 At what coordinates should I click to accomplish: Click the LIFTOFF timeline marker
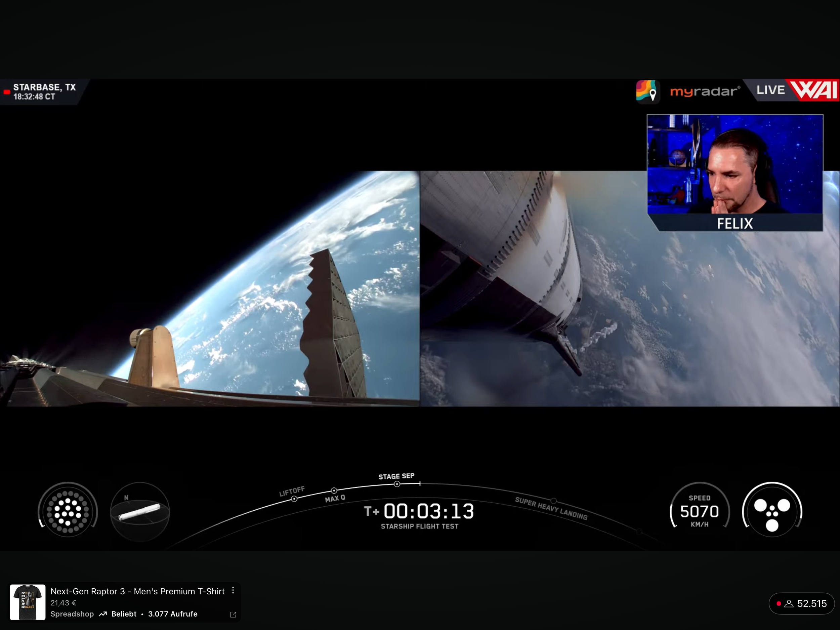[x=294, y=499]
